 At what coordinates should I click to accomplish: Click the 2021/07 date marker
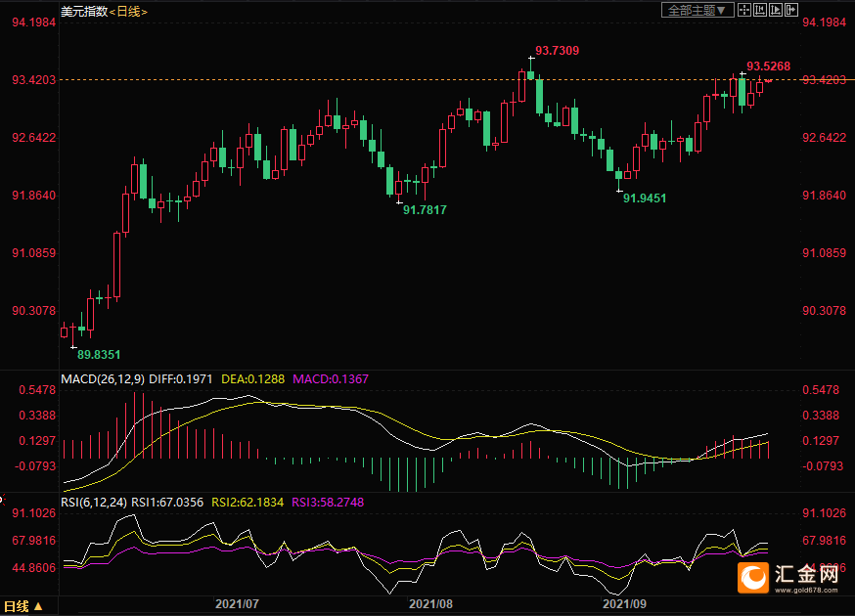(x=237, y=604)
